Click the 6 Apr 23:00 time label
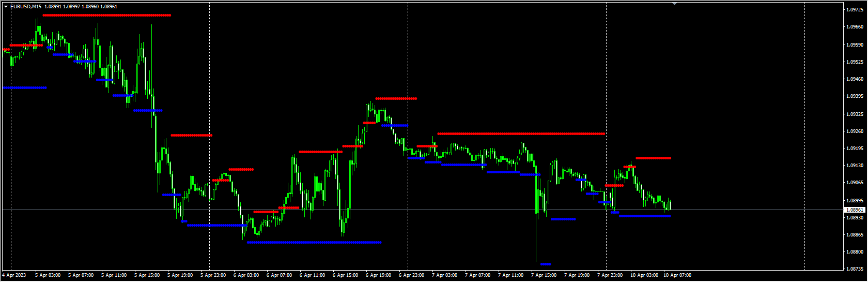This screenshot has width=868, height=282. click(412, 275)
